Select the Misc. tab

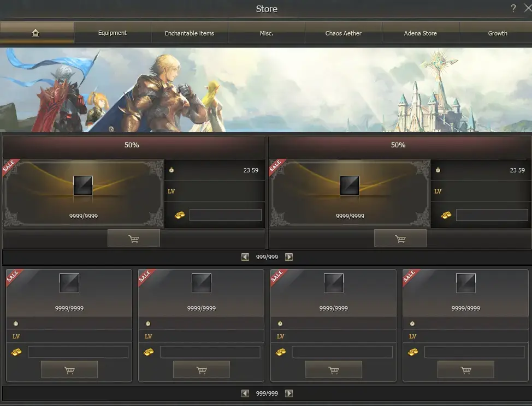point(267,33)
